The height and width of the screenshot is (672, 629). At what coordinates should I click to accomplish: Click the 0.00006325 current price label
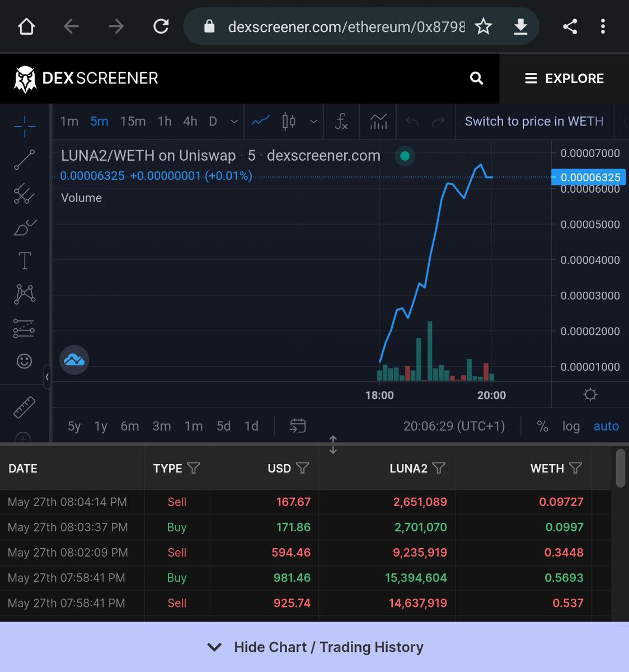[x=589, y=177]
